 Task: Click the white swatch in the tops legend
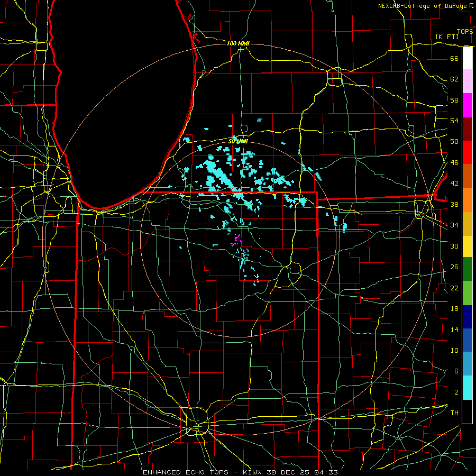467,58
